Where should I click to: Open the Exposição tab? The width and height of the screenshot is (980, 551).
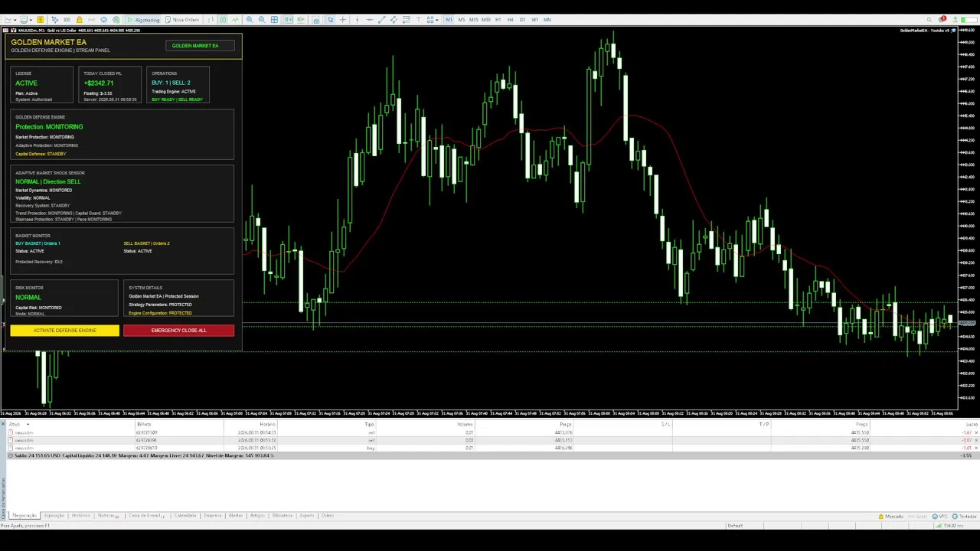point(54,516)
